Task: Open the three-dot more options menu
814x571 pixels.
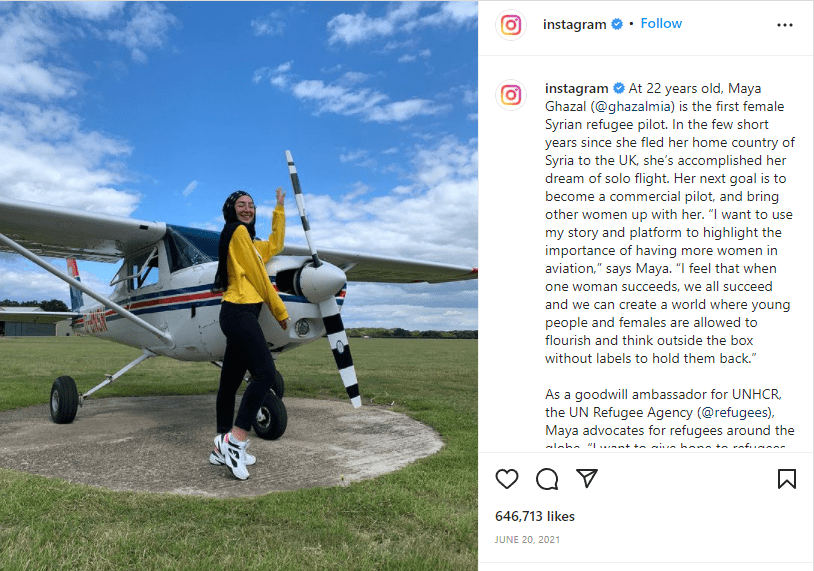Action: pos(784,25)
